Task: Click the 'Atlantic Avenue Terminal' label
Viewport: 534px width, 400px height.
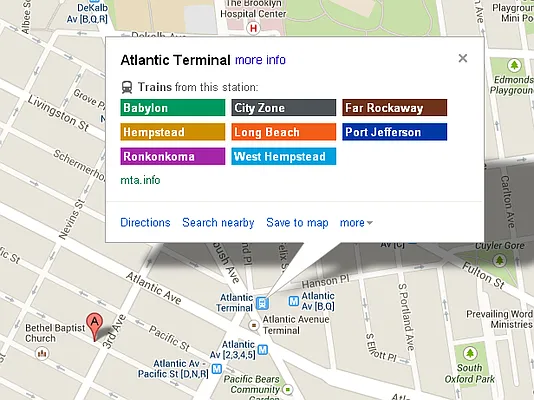Action: pyautogui.click(x=296, y=325)
